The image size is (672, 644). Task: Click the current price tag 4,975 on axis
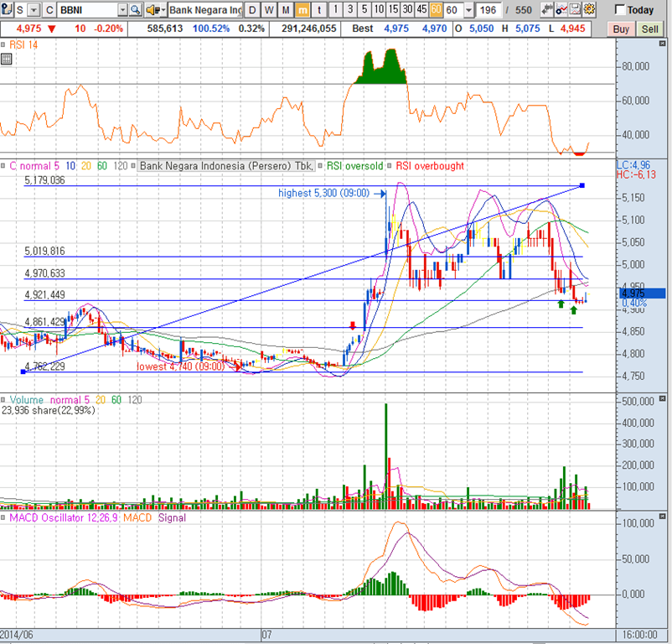pyautogui.click(x=643, y=293)
